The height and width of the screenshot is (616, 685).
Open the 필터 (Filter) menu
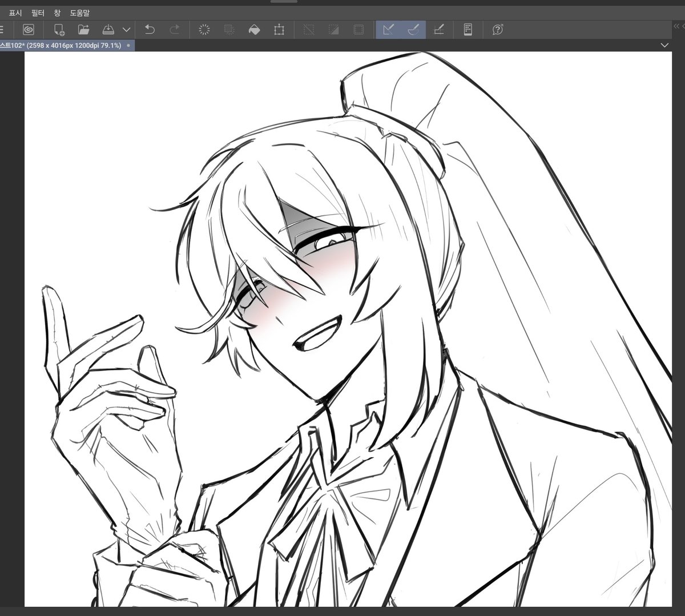tap(38, 13)
